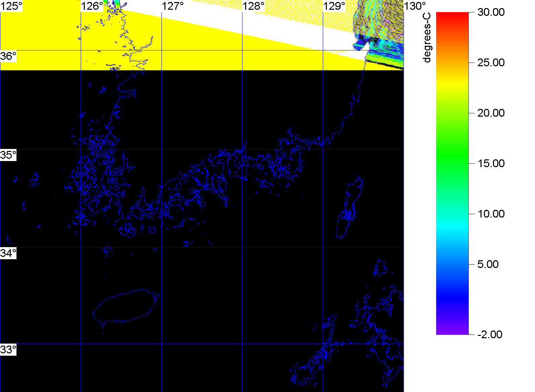
Task: Click the 125° longitude label
Action: pyautogui.click(x=11, y=6)
